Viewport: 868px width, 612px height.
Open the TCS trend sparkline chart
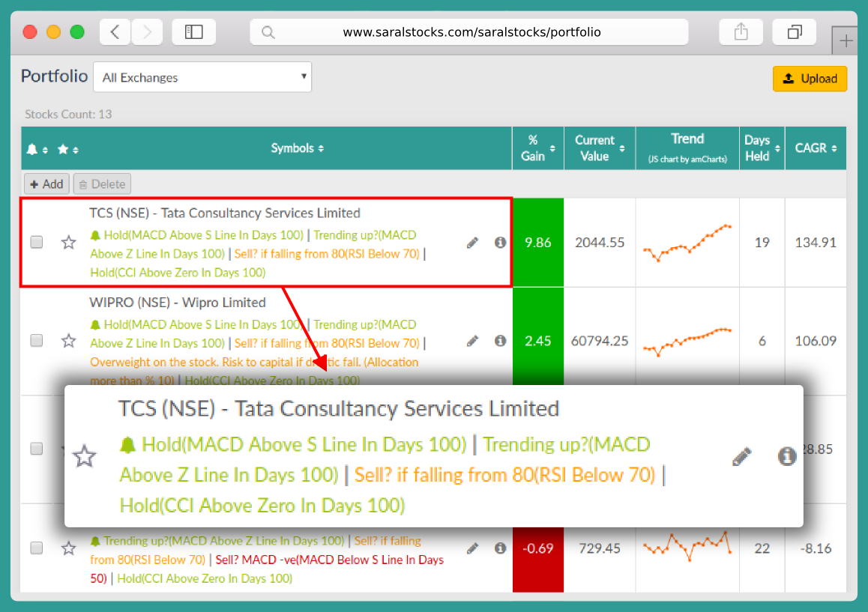(687, 243)
